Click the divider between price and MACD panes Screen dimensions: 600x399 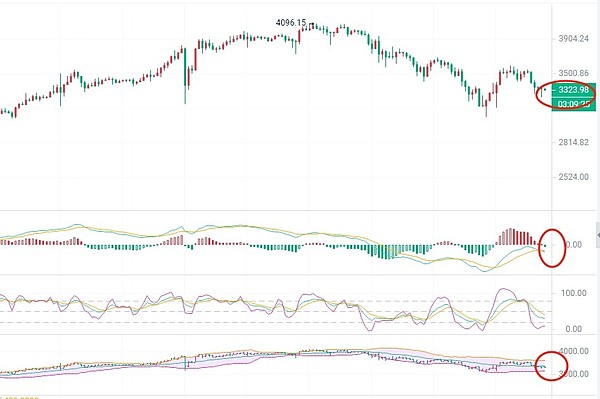point(298,210)
